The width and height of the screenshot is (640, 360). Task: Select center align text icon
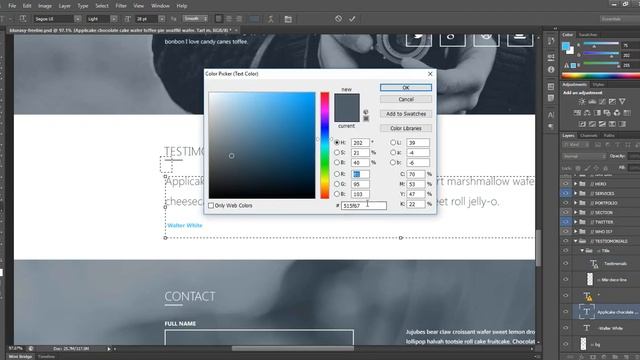(x=229, y=19)
